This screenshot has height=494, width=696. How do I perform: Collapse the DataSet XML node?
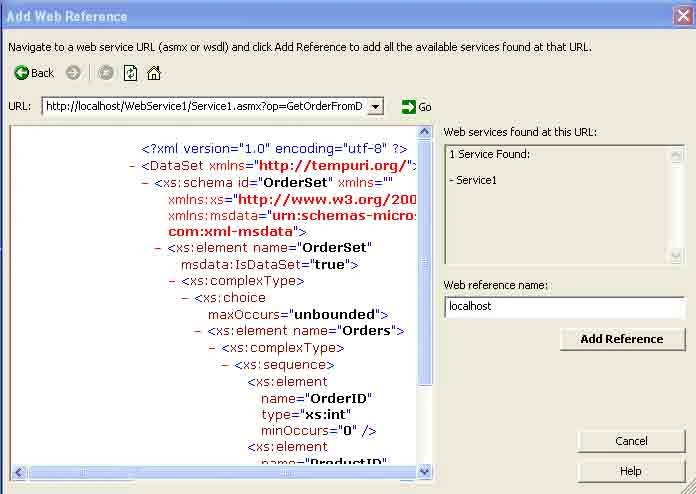coord(132,166)
